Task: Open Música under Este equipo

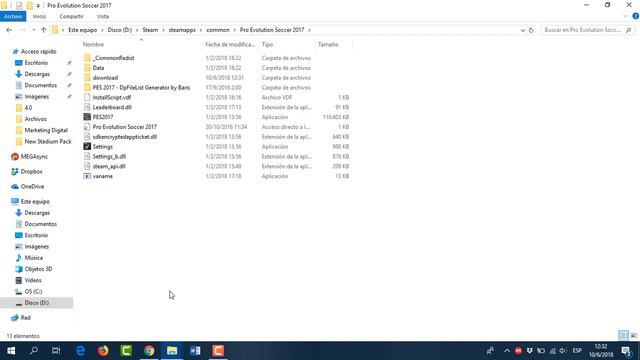Action: point(33,258)
